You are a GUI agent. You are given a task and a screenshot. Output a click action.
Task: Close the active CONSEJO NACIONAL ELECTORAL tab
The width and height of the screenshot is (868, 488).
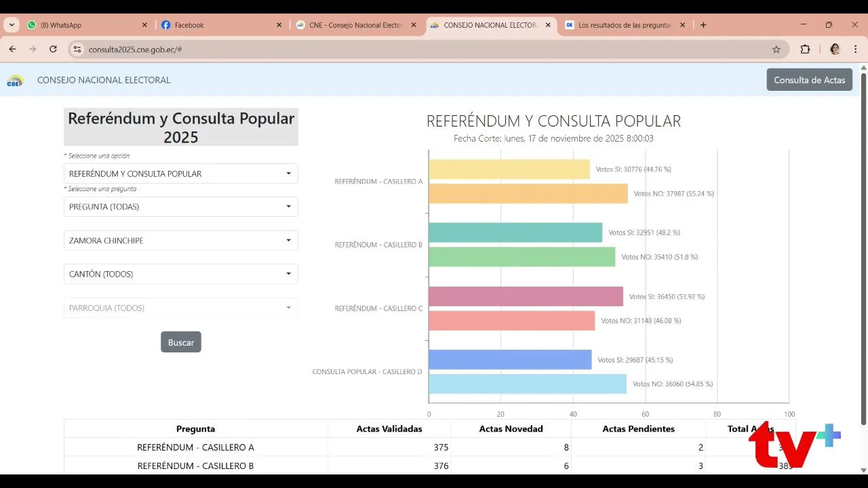tap(548, 25)
